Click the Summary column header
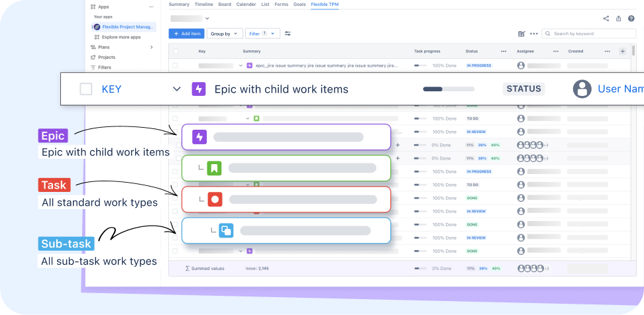Image resolution: width=644 pixels, height=315 pixels. coord(251,51)
